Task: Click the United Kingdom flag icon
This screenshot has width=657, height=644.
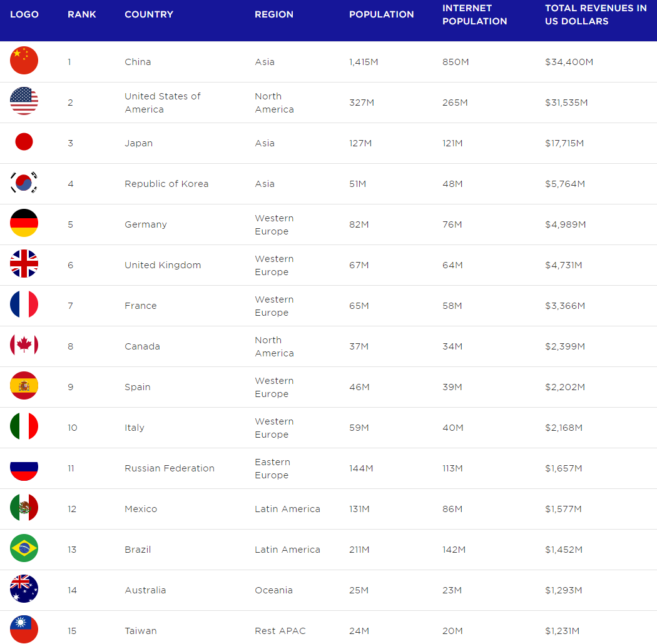Action: tap(24, 263)
